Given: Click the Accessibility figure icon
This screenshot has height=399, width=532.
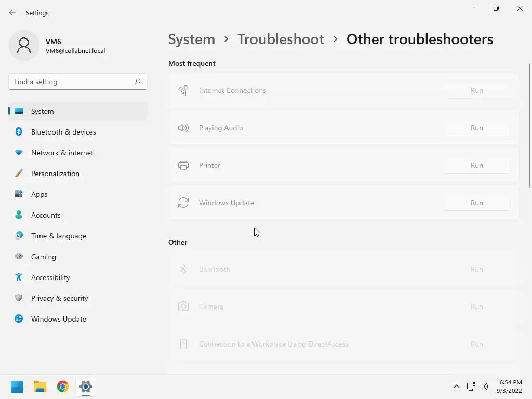Looking at the screenshot, I should pos(19,277).
